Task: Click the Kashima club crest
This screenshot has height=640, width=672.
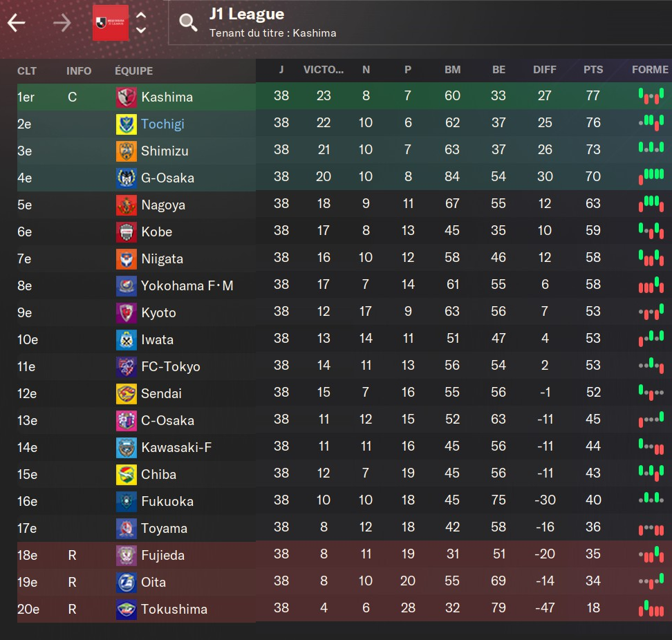Action: (127, 97)
